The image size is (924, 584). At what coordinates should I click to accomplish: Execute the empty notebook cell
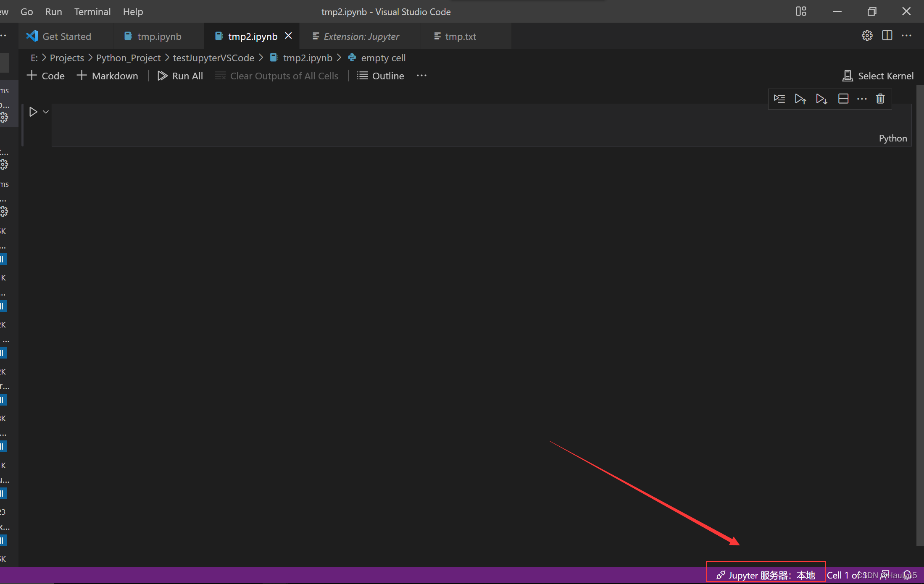coord(34,112)
